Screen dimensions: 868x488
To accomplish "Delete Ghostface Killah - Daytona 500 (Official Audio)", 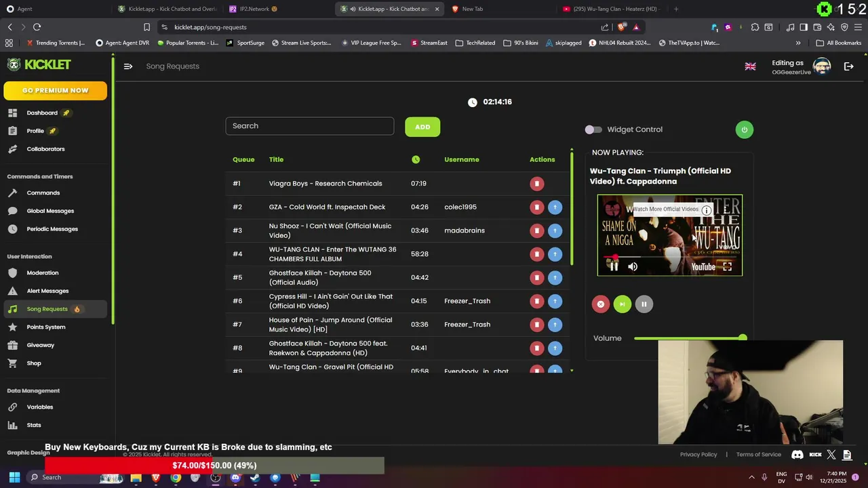I will [536, 277].
